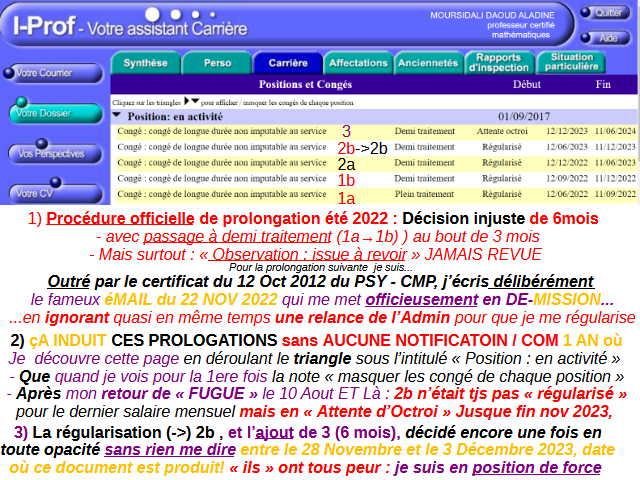The width and height of the screenshot is (640, 480).
Task: Select Votre Dossier in the sidebar
Action: tap(42, 113)
